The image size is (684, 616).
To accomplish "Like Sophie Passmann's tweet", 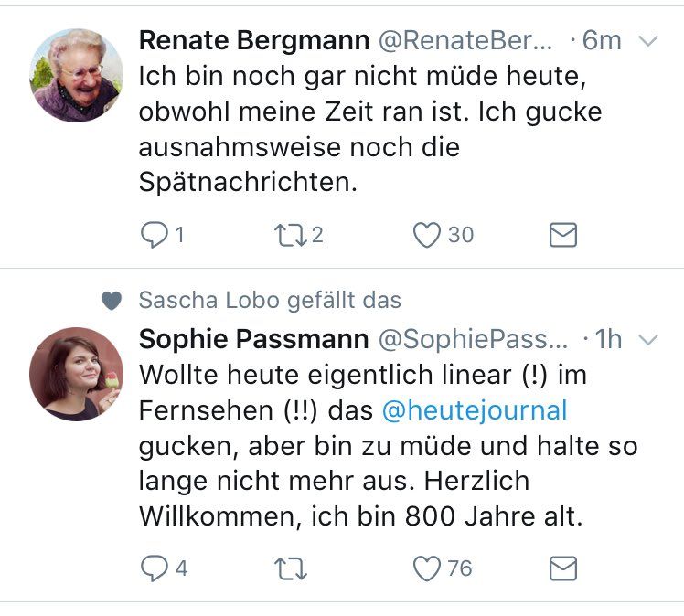I will pyautogui.click(x=427, y=568).
